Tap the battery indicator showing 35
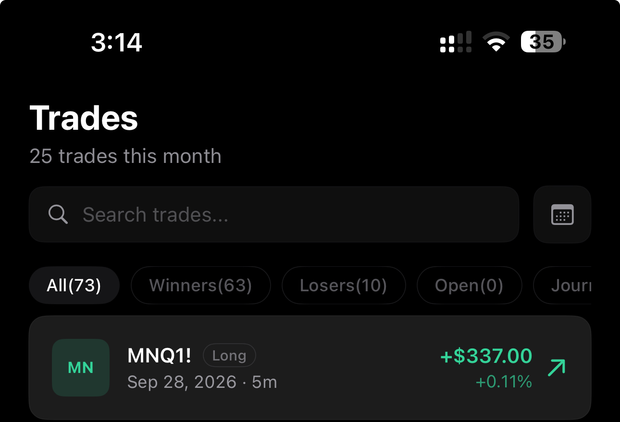The height and width of the screenshot is (422, 620). coord(543,42)
